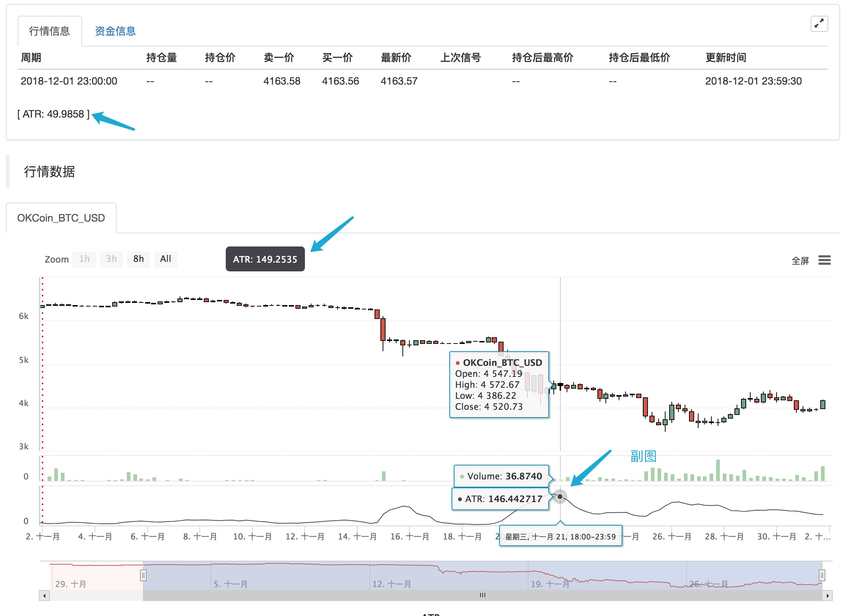Click the scrollbar grip in navigator
851x616 pixels.
(x=483, y=595)
